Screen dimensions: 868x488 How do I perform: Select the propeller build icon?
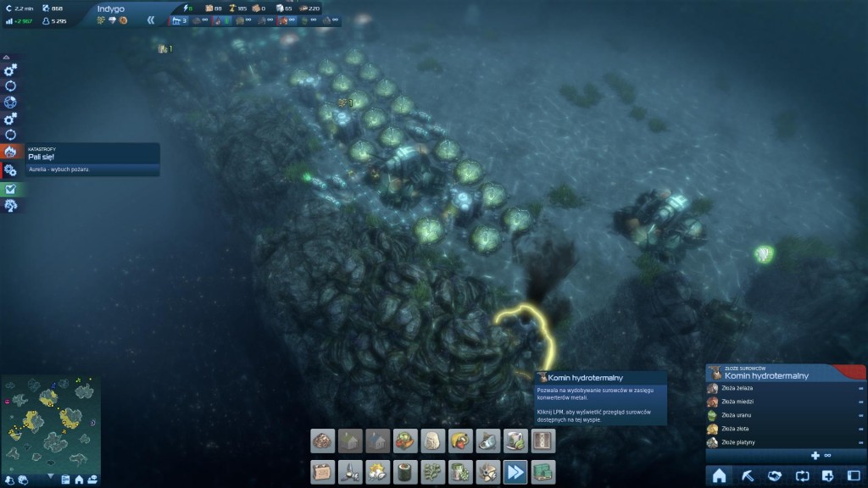[x=487, y=472]
